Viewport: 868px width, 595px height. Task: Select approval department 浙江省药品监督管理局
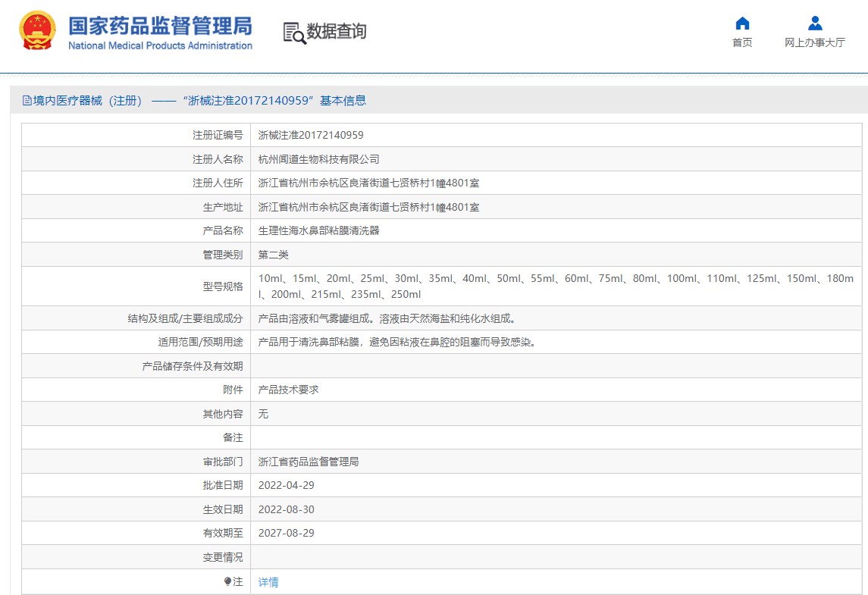tap(309, 462)
